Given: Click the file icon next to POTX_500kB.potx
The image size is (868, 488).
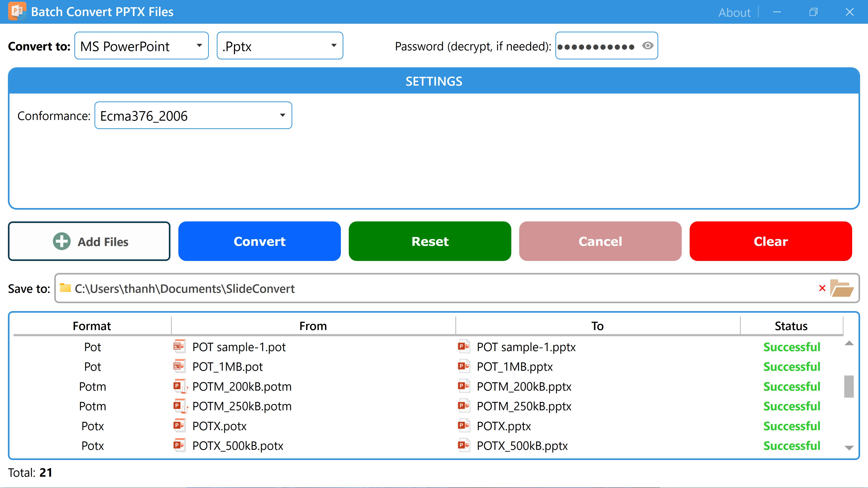Looking at the screenshot, I should pos(179,445).
